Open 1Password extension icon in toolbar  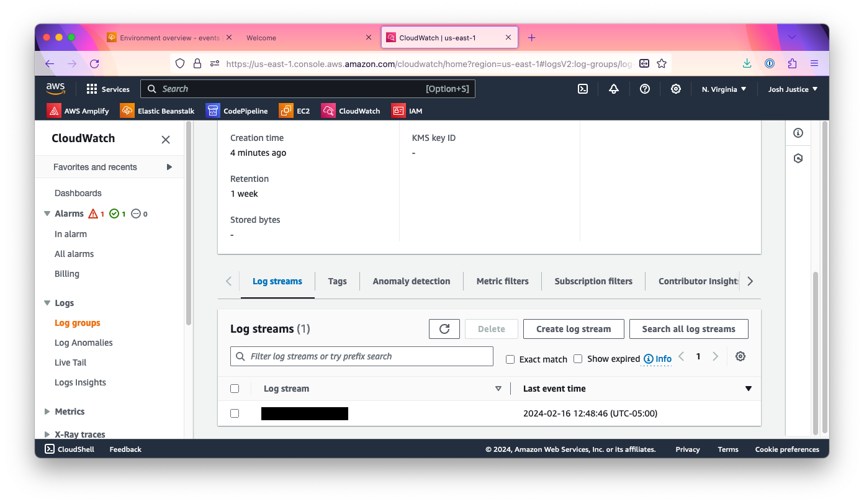point(770,63)
